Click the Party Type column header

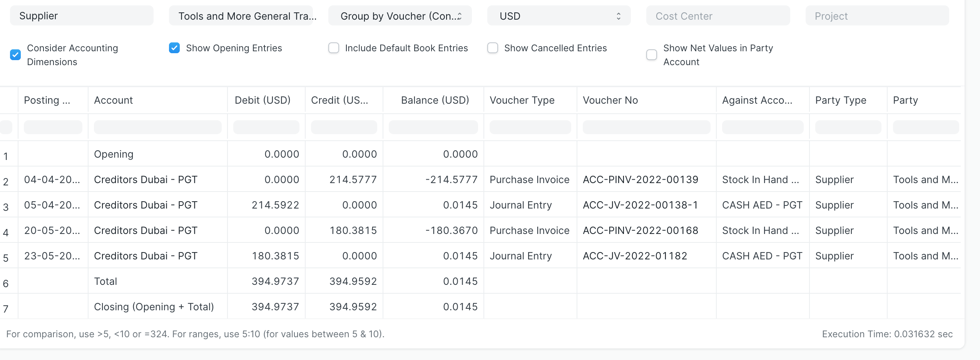[x=848, y=100]
